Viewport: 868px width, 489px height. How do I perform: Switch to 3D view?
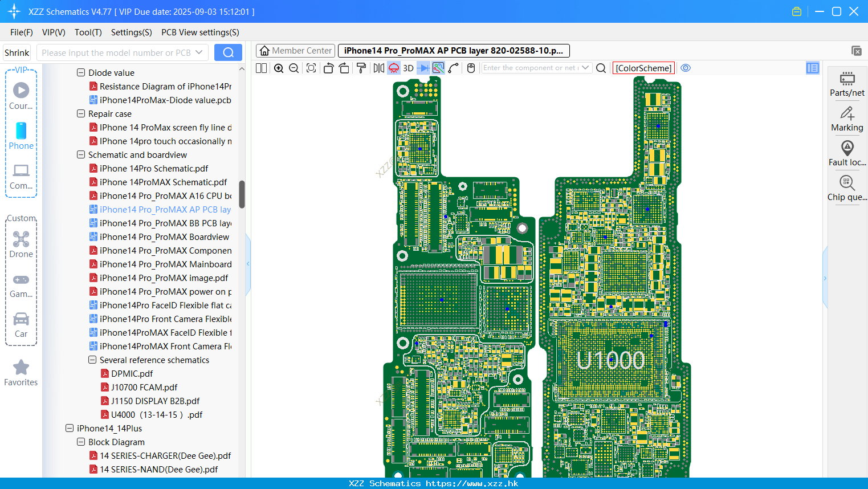408,68
